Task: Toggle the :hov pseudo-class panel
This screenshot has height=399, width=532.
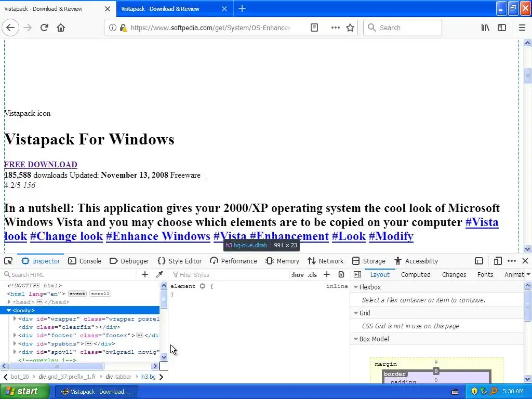Action: 297,275
